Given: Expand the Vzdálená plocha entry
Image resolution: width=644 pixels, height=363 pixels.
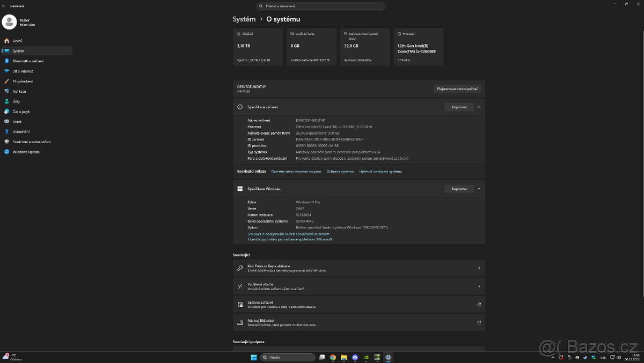Looking at the screenshot, I should [x=358, y=286].
